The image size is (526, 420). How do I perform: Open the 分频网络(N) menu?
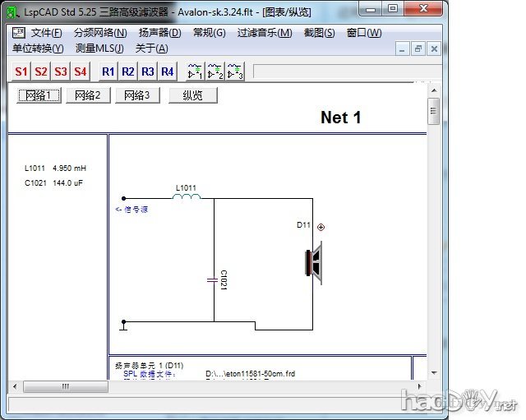coord(100,33)
